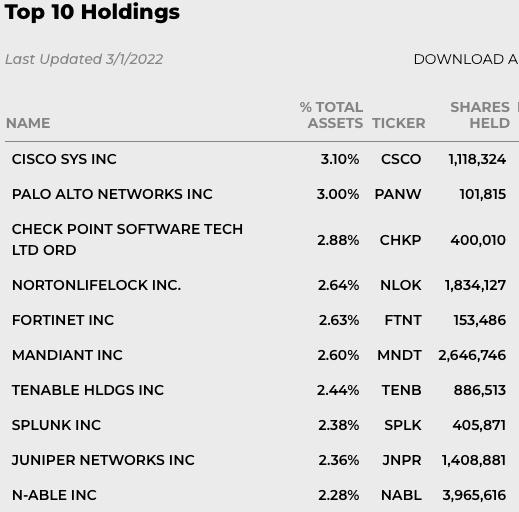519x512 pixels.
Task: Click the SPLK ticker
Action: (403, 425)
